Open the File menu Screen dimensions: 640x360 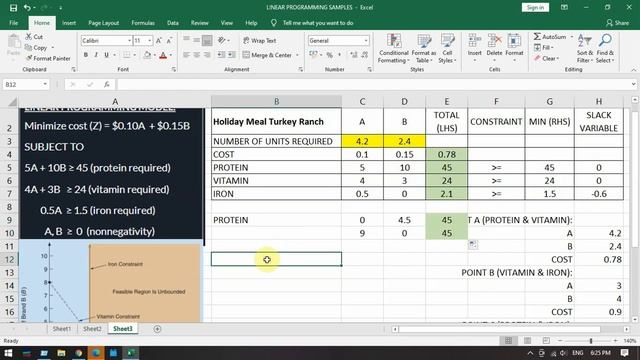(13, 23)
